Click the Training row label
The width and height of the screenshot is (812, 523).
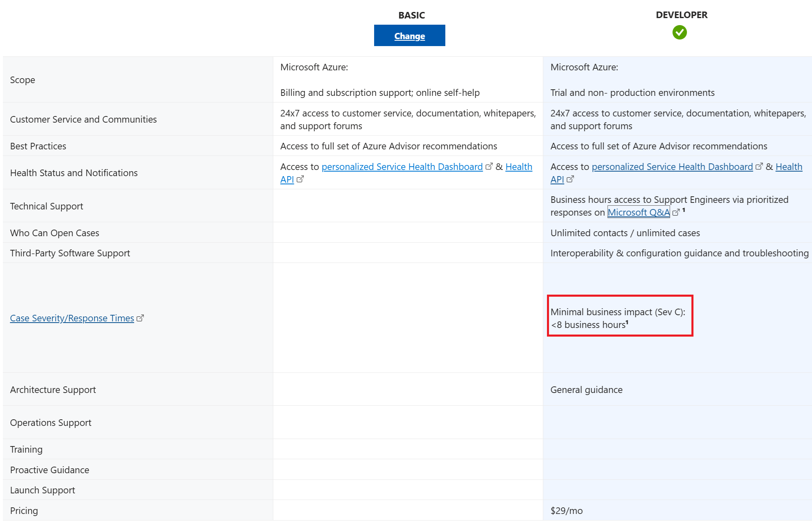(26, 449)
